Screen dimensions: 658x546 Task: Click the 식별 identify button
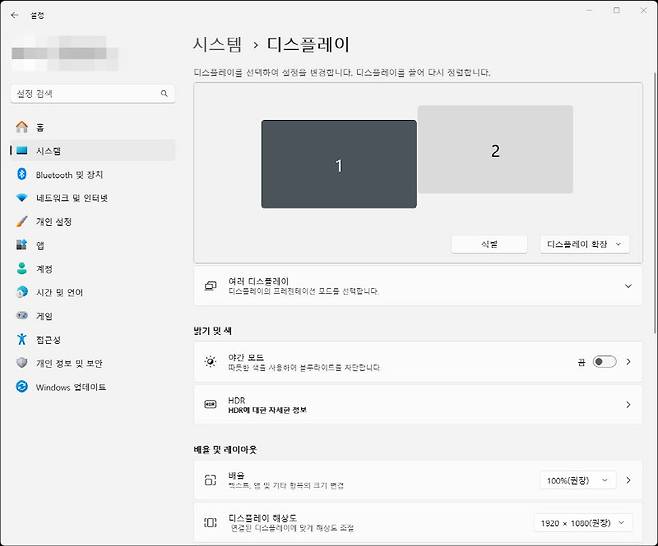(489, 244)
